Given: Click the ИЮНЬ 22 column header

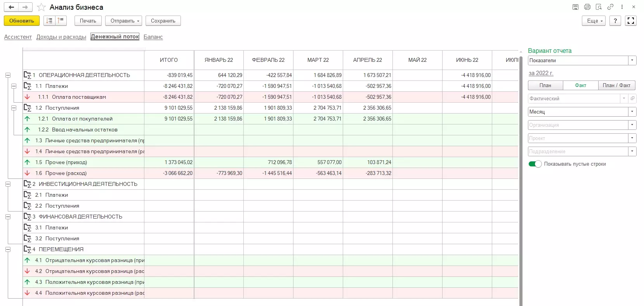Looking at the screenshot, I should [467, 60].
